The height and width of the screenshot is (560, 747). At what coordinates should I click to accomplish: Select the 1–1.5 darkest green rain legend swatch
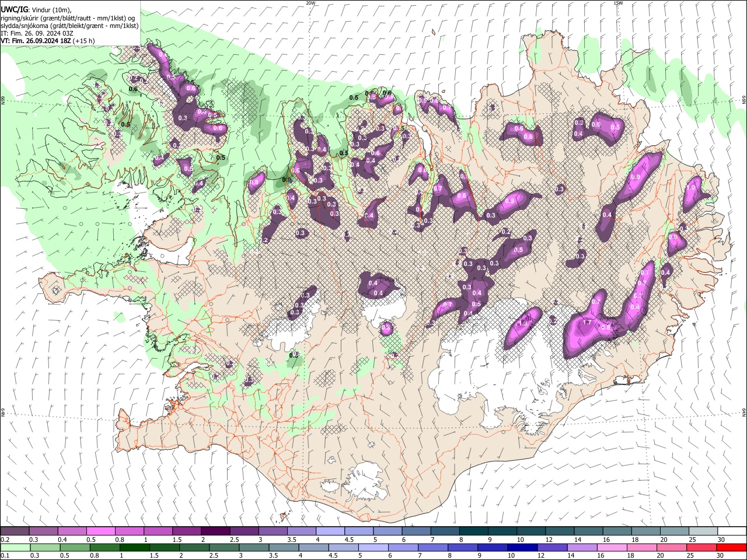point(134,547)
